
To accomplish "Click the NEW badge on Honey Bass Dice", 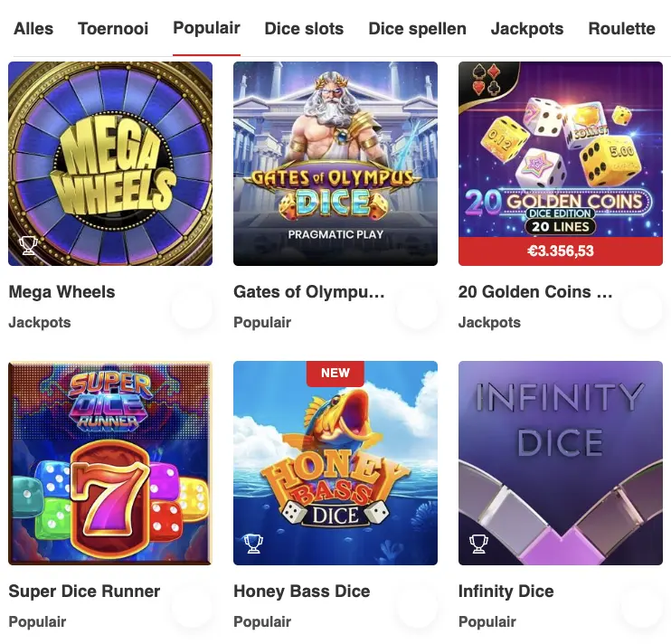I will (x=335, y=373).
